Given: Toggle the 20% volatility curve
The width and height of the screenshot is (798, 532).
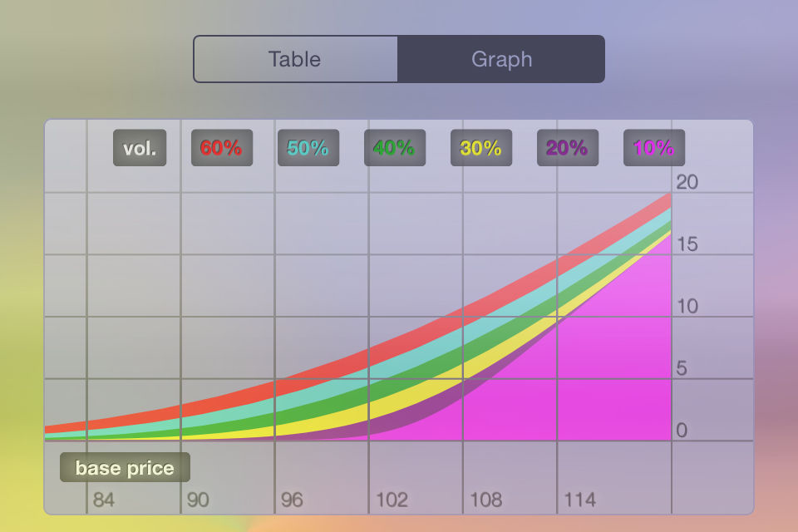Looking at the screenshot, I should (568, 148).
